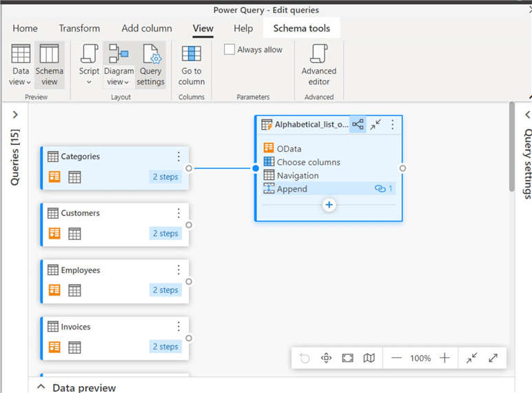532x393 pixels.
Task: Click Categories OData source step icon
Action: tap(54, 177)
